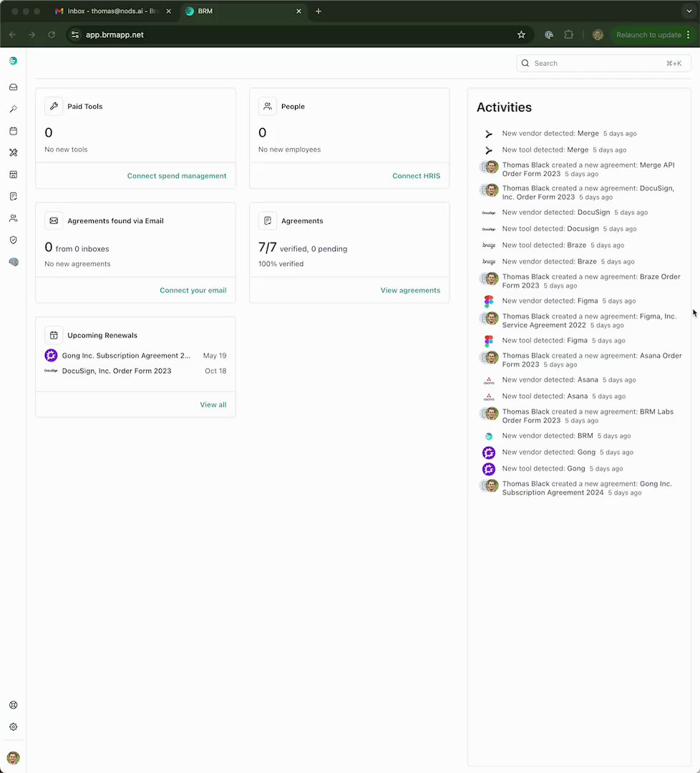Click Connect your email link
This screenshot has height=773, width=700.
tap(193, 291)
